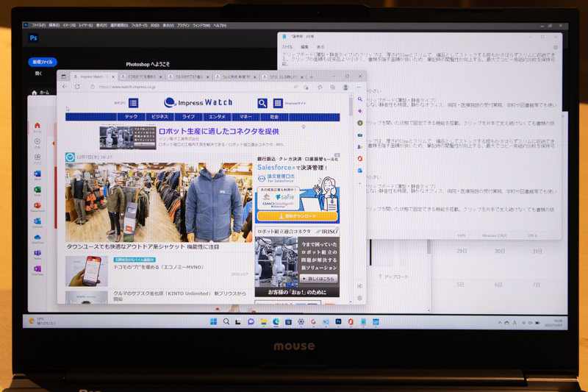Open the browser favorites star icon

[x=320, y=87]
